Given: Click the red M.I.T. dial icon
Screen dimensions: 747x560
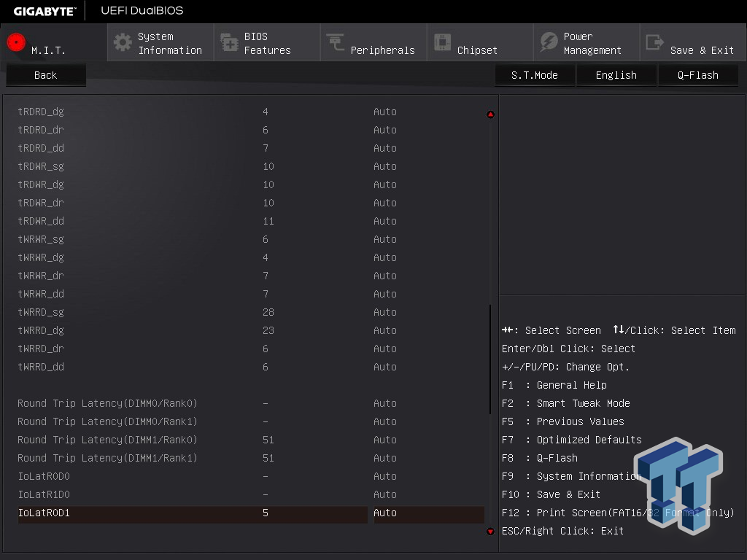Looking at the screenshot, I should coord(16,42).
